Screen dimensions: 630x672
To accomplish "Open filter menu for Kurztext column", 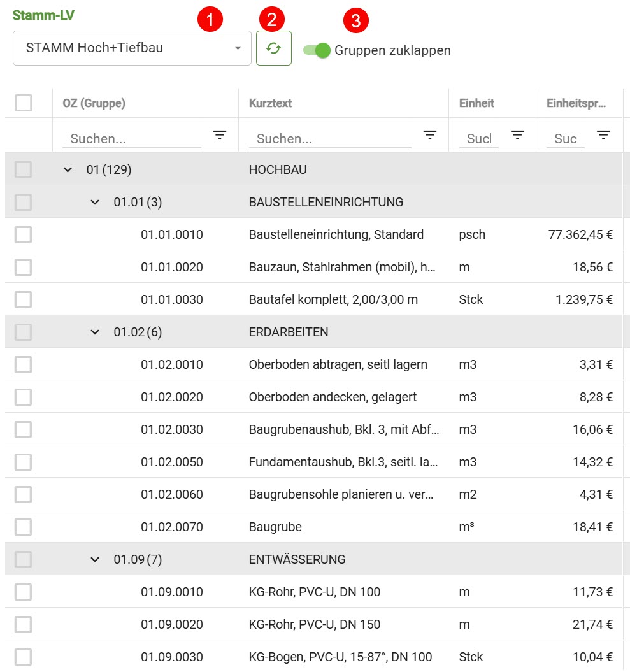I will click(430, 135).
